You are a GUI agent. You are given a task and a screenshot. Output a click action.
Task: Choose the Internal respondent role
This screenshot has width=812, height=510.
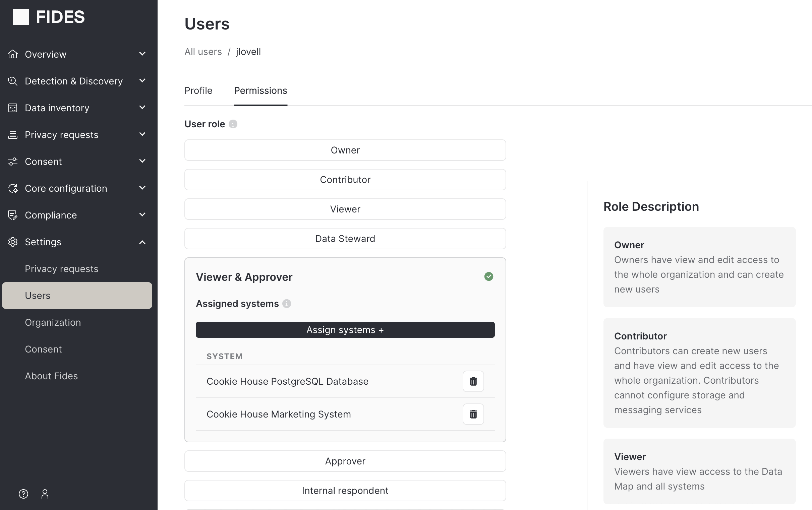click(x=345, y=491)
